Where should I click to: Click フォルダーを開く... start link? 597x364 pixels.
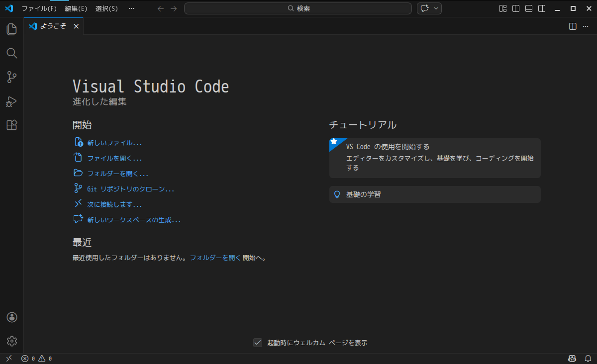(118, 174)
